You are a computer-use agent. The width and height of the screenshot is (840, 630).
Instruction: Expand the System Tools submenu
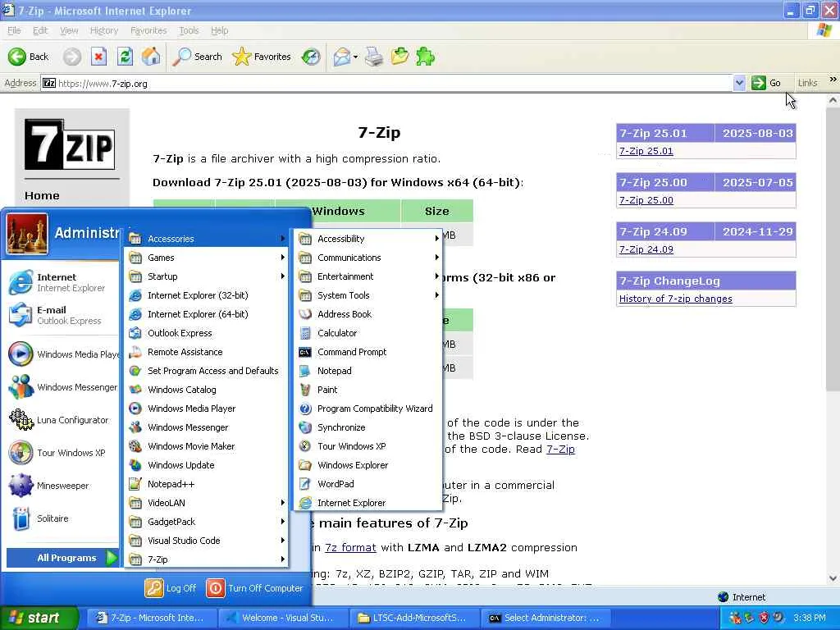coord(368,295)
